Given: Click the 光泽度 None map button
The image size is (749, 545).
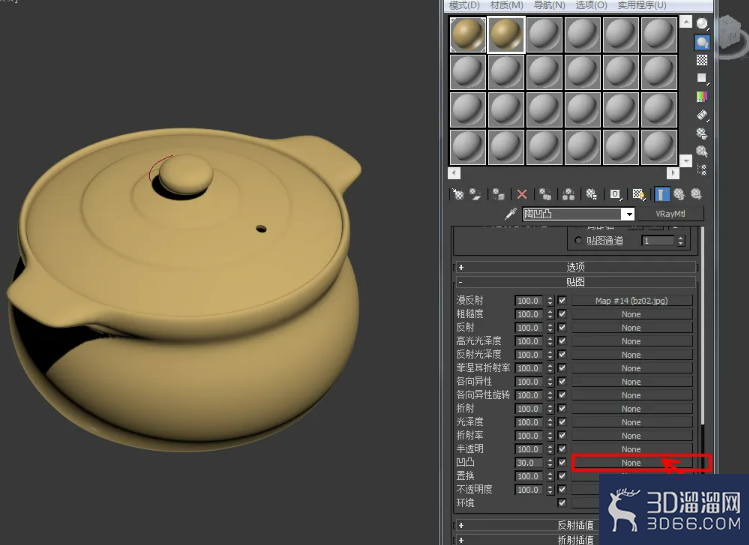Looking at the screenshot, I should pos(631,422).
